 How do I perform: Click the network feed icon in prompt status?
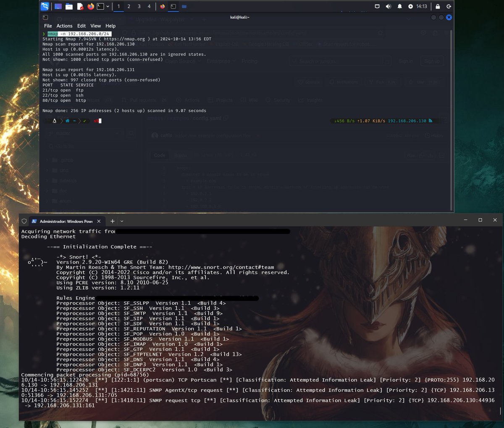[x=430, y=121]
